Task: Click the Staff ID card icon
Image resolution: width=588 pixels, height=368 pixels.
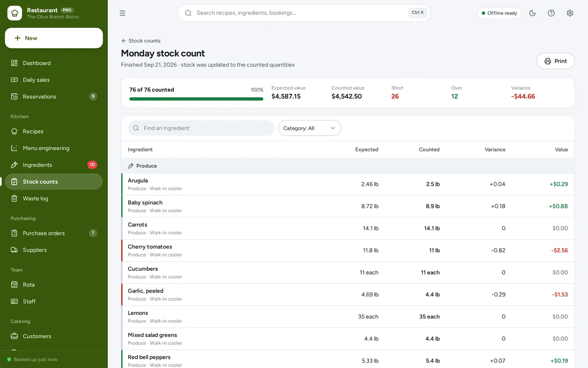Action: pyautogui.click(x=14, y=302)
